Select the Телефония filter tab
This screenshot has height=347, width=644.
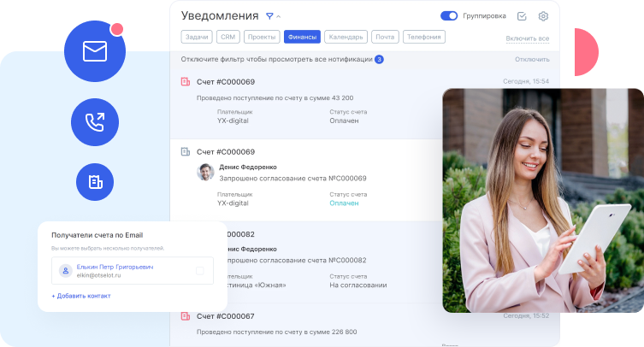423,37
